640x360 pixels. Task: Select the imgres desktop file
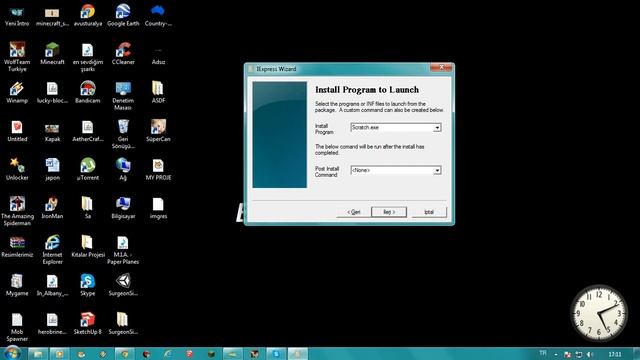tap(158, 208)
